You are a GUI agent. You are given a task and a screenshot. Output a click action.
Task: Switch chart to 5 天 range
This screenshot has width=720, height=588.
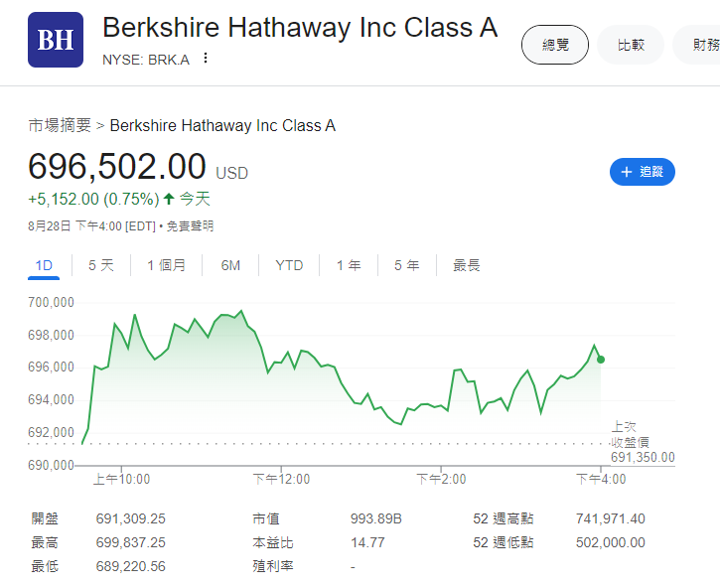(101, 265)
